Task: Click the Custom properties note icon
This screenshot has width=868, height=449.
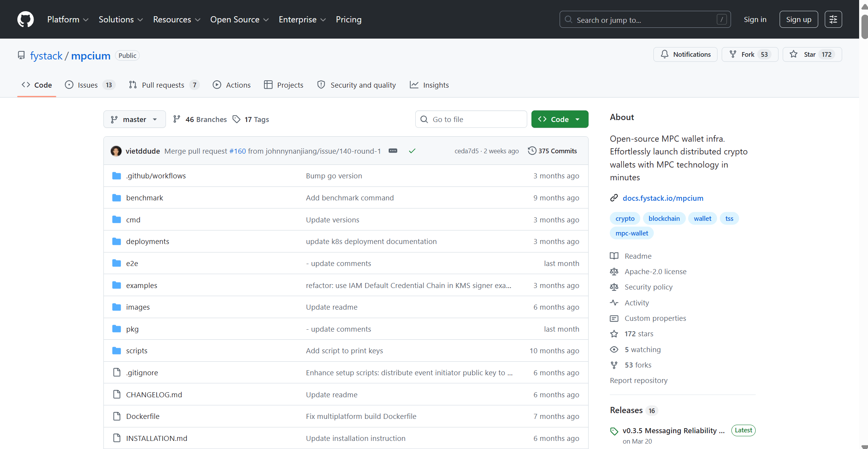Action: (614, 319)
